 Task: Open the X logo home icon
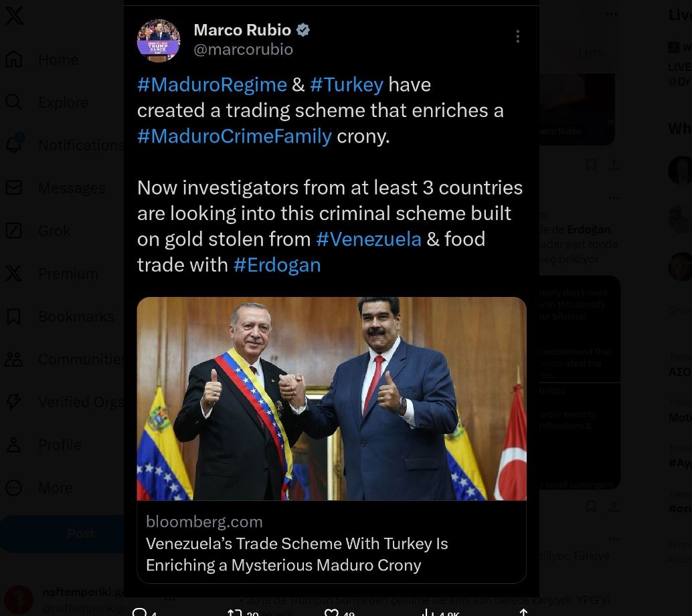pos(14,16)
